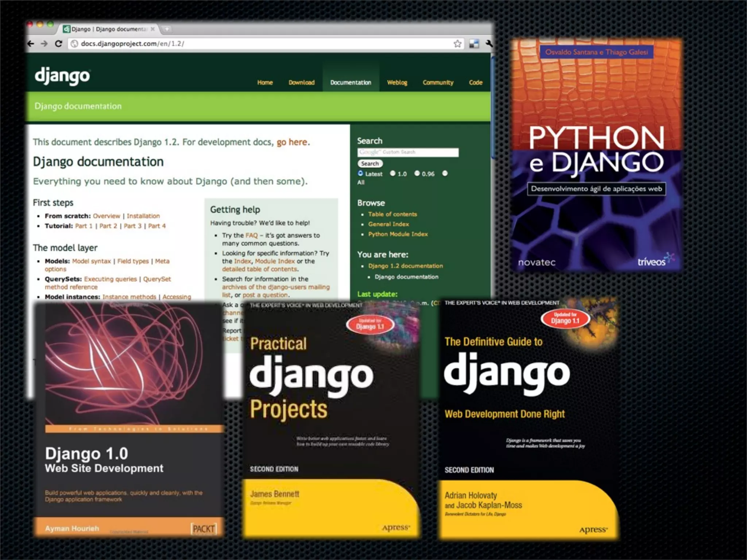The height and width of the screenshot is (560, 747).
Task: Open Tutorial Part 3 link
Action: (x=133, y=226)
